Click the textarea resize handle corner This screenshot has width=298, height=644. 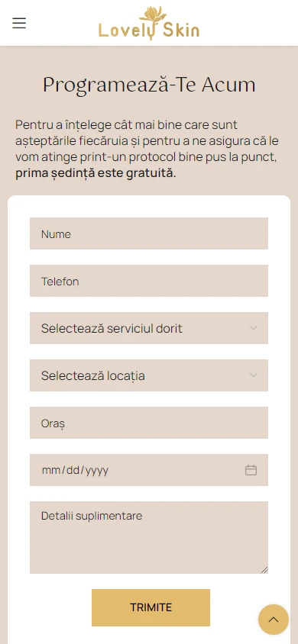(264, 570)
